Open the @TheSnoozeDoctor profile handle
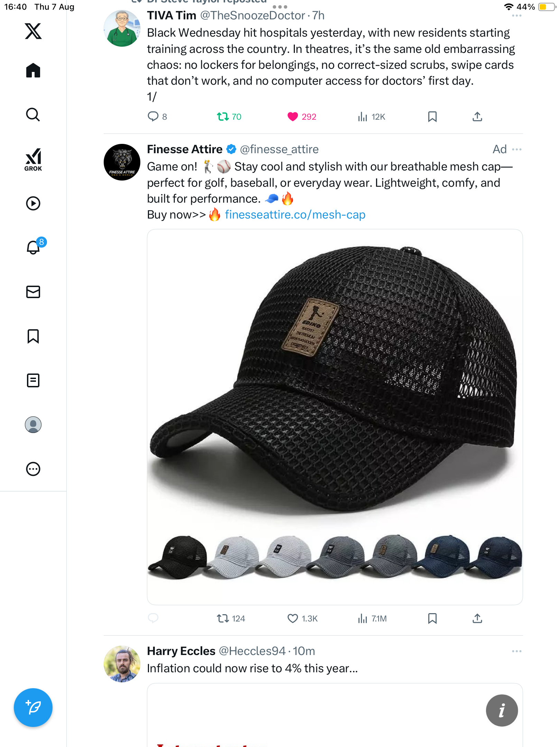The image size is (560, 747). pos(252,16)
